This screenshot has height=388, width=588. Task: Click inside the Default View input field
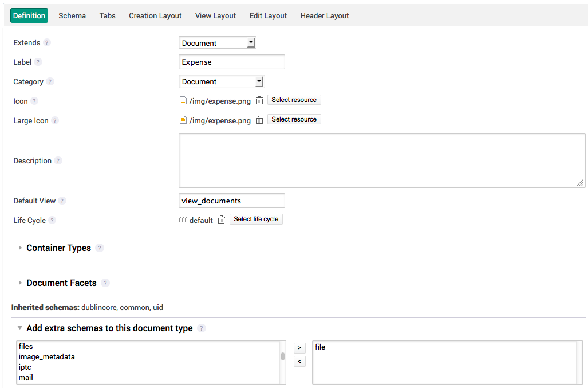pos(231,201)
